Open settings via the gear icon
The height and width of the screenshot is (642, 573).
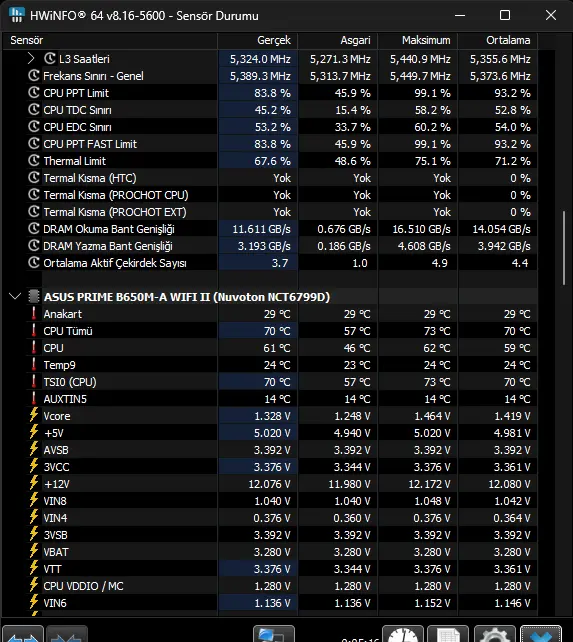tap(494, 634)
